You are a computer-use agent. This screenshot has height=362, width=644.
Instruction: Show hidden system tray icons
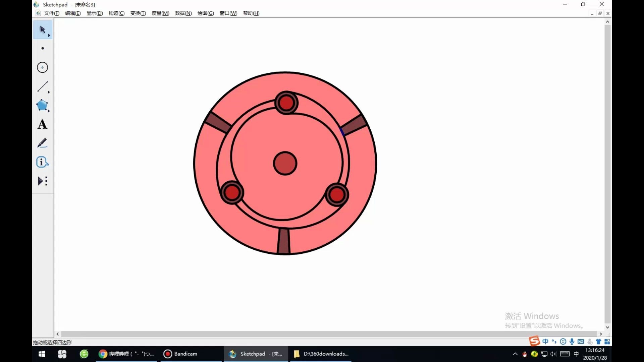point(515,354)
